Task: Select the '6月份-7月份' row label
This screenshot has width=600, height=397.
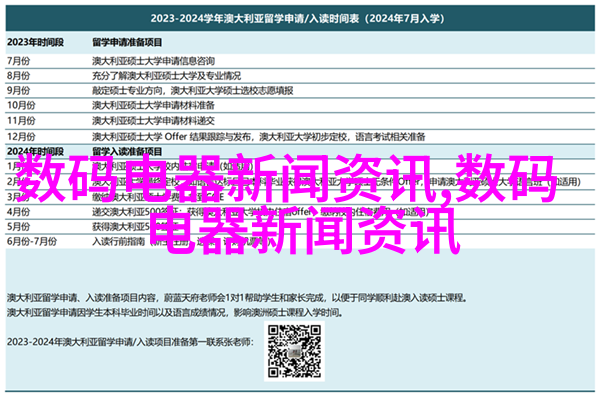Action: point(32,241)
